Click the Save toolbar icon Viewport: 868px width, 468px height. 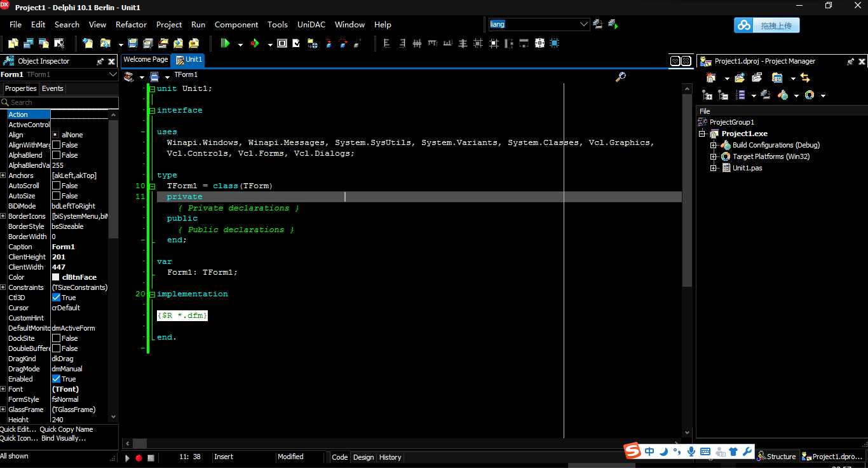(133, 43)
